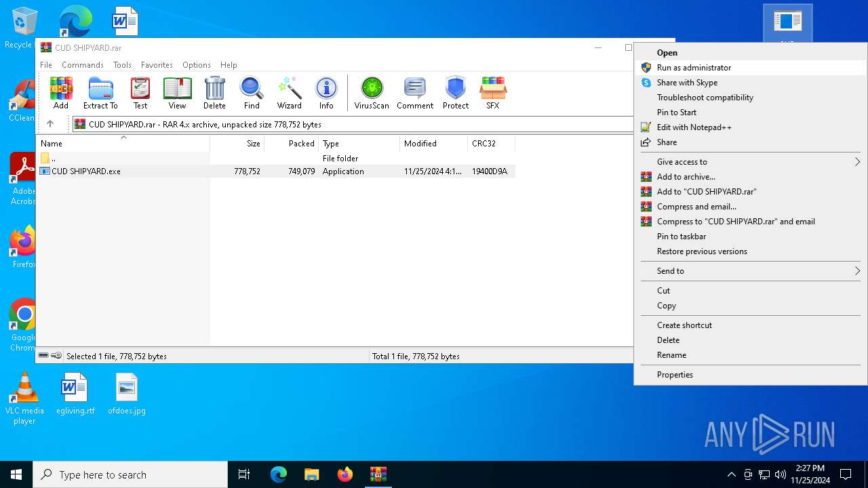
Task: Open Edge from the taskbar
Action: click(x=279, y=474)
